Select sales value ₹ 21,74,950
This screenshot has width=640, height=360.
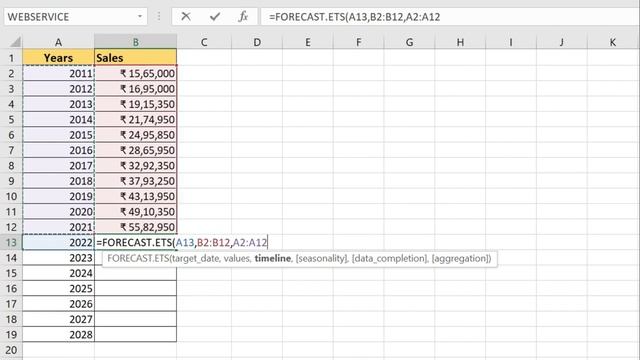pos(136,119)
